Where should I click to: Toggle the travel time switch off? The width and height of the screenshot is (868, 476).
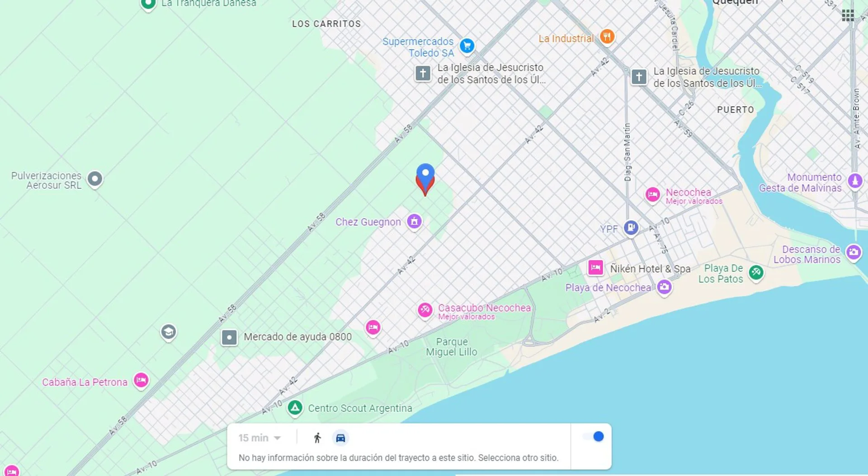(593, 436)
